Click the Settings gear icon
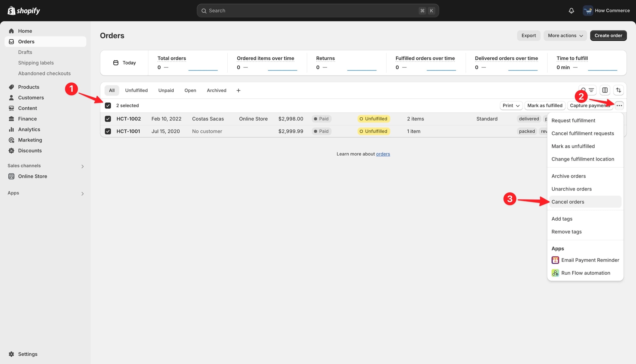636x364 pixels. tap(11, 354)
